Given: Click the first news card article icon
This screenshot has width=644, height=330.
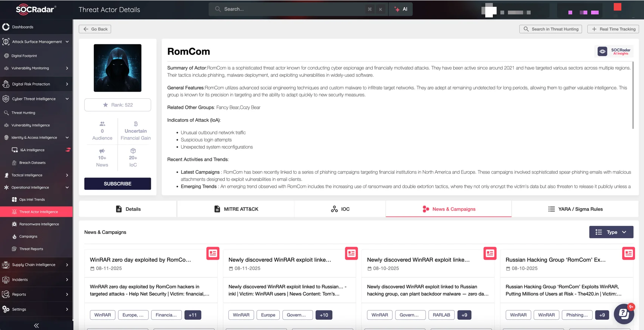Looking at the screenshot, I should click(213, 253).
